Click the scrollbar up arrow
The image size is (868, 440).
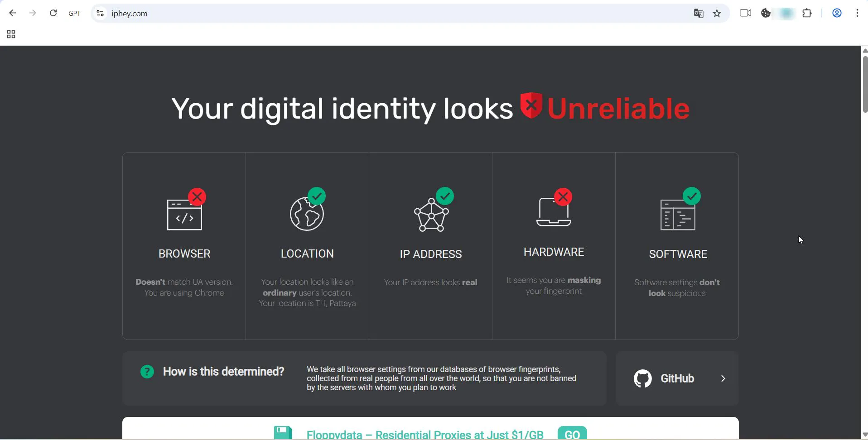tap(865, 50)
